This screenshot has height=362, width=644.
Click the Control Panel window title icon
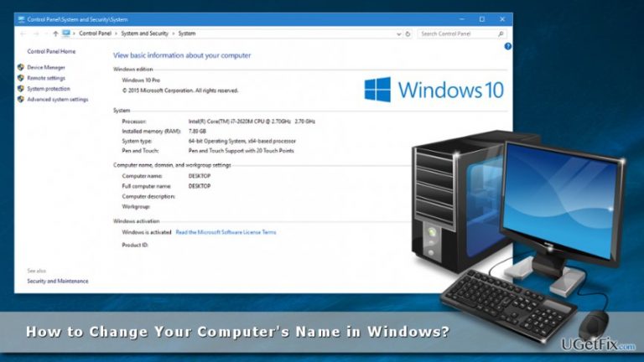point(21,19)
